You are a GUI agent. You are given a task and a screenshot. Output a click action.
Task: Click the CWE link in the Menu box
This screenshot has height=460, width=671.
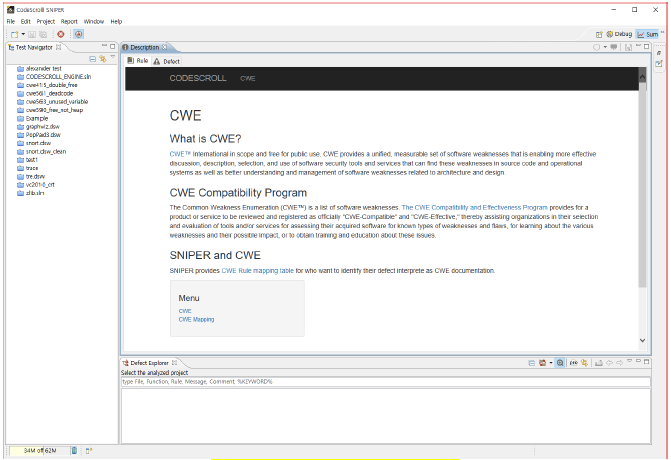[x=185, y=311]
